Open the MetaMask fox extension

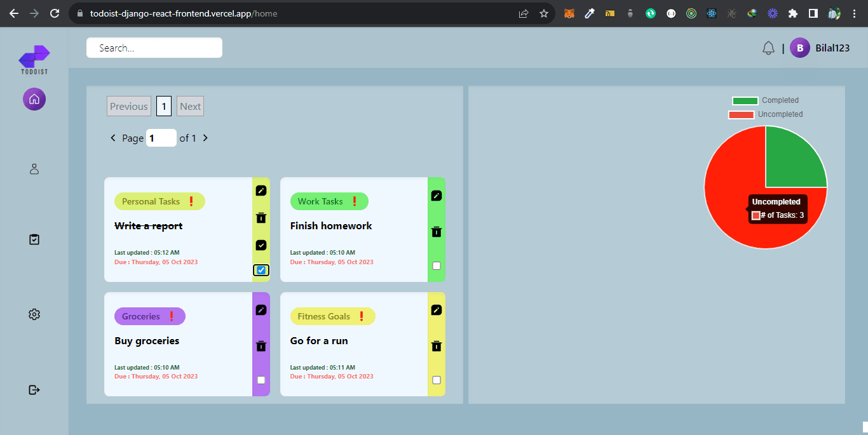(569, 13)
